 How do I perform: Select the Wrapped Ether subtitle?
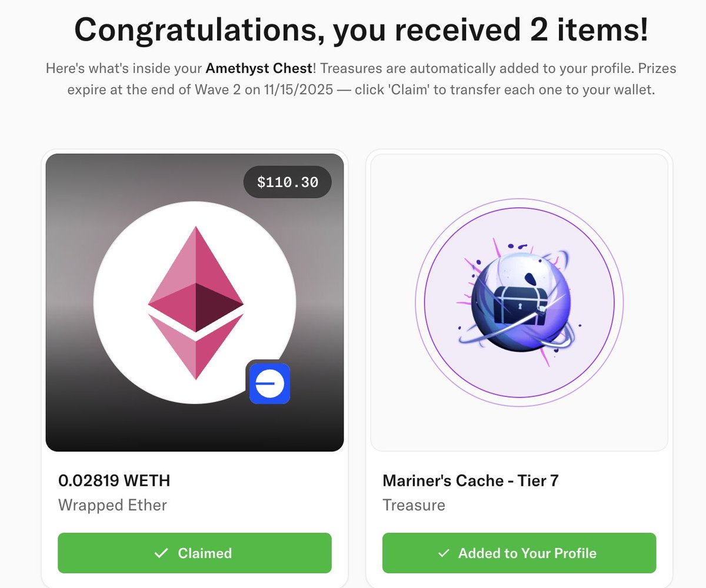(x=112, y=505)
